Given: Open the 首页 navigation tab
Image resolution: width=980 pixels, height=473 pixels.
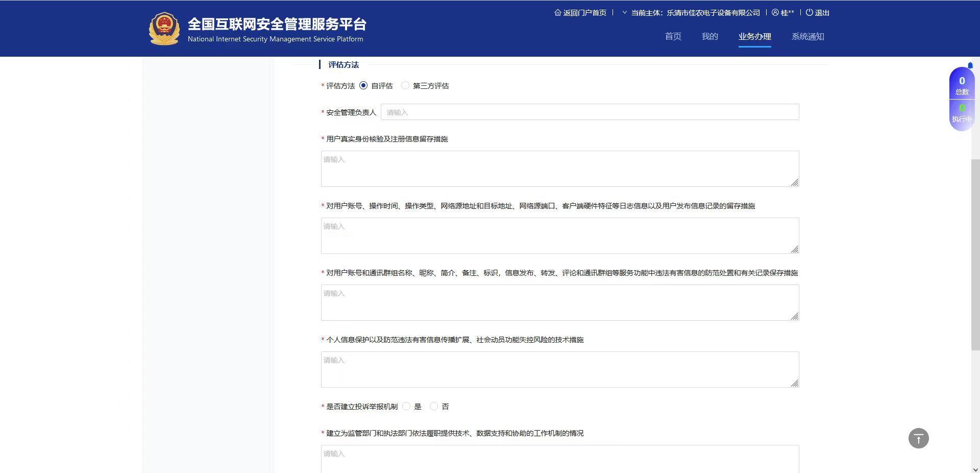Looking at the screenshot, I should click(x=673, y=37).
